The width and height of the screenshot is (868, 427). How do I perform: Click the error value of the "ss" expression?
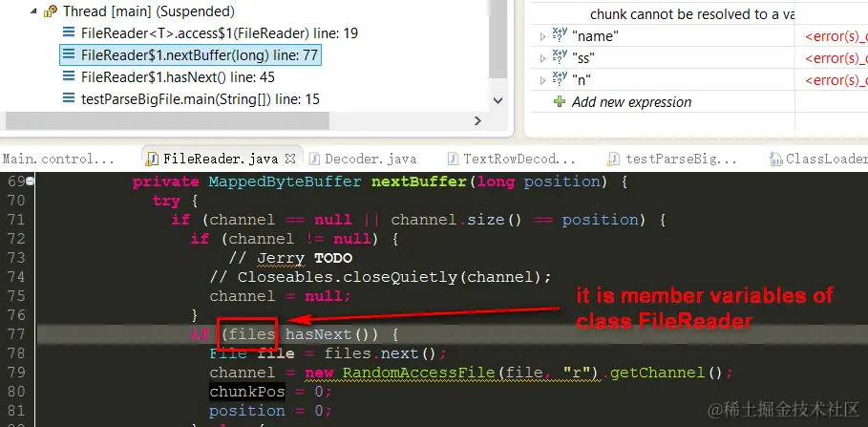[x=836, y=58]
